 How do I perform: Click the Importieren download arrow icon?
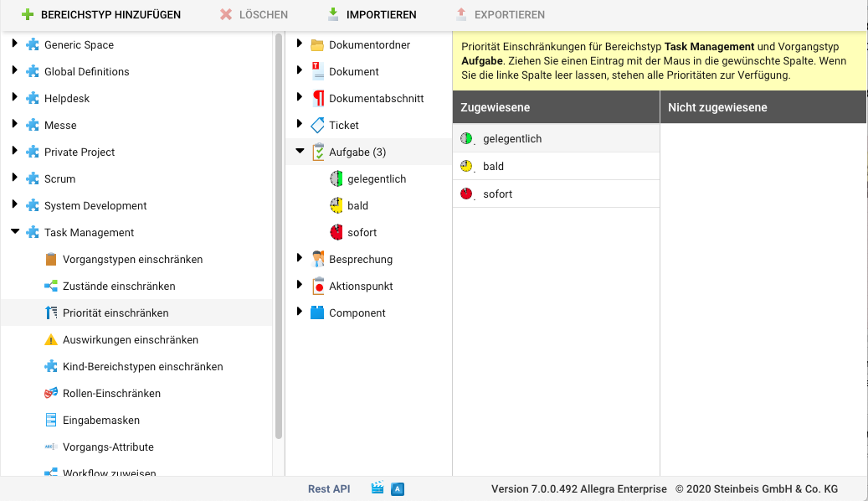(333, 15)
